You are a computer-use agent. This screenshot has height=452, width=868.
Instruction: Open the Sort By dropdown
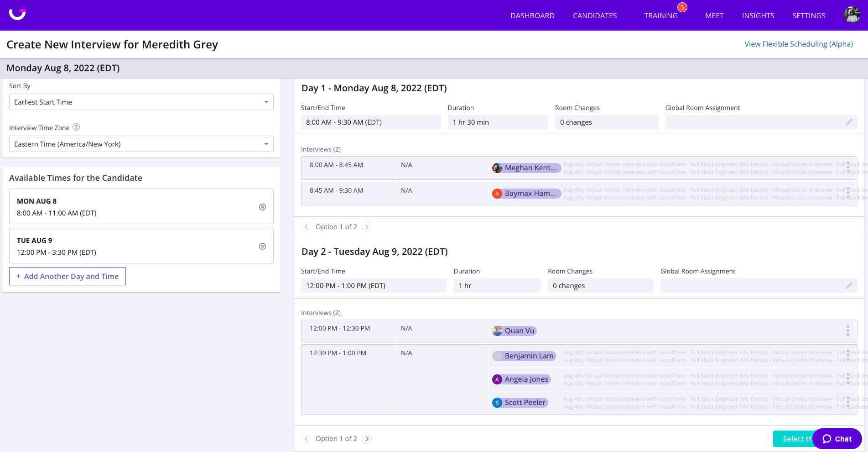pyautogui.click(x=141, y=102)
